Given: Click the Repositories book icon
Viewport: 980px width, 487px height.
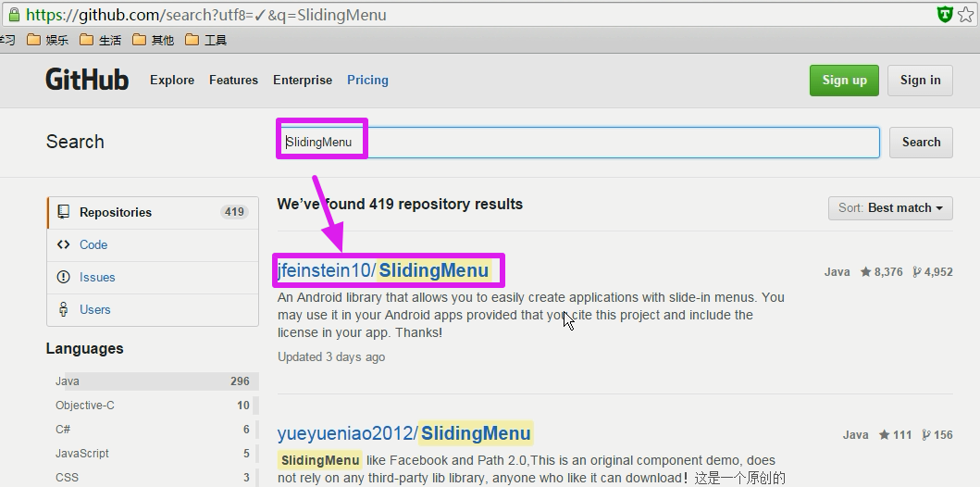Looking at the screenshot, I should point(63,212).
